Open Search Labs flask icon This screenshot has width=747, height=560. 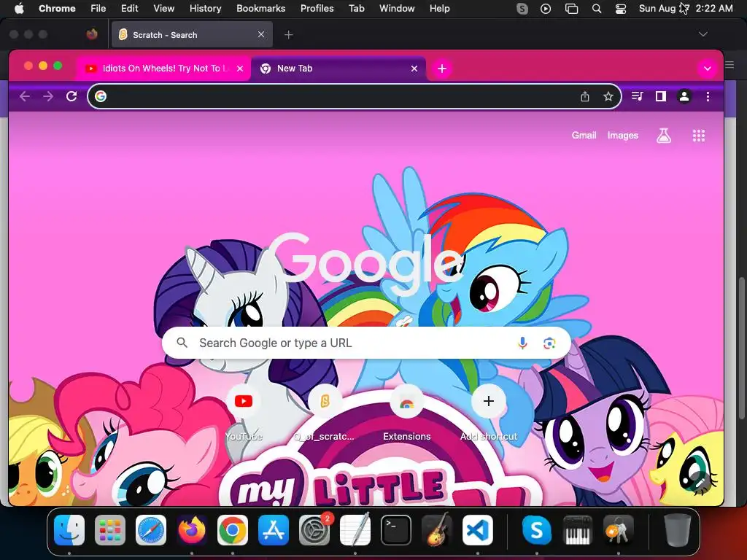664,136
